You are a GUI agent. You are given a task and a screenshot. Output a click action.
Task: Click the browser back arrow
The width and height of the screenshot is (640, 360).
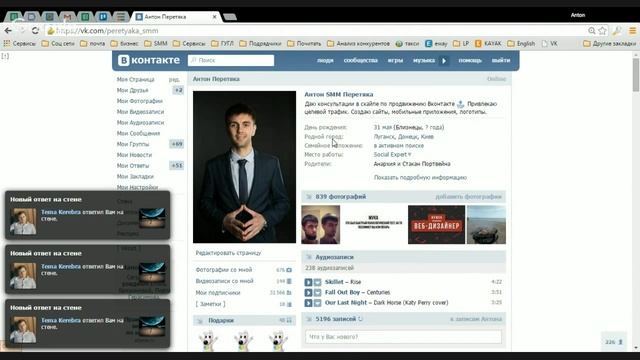coord(8,31)
